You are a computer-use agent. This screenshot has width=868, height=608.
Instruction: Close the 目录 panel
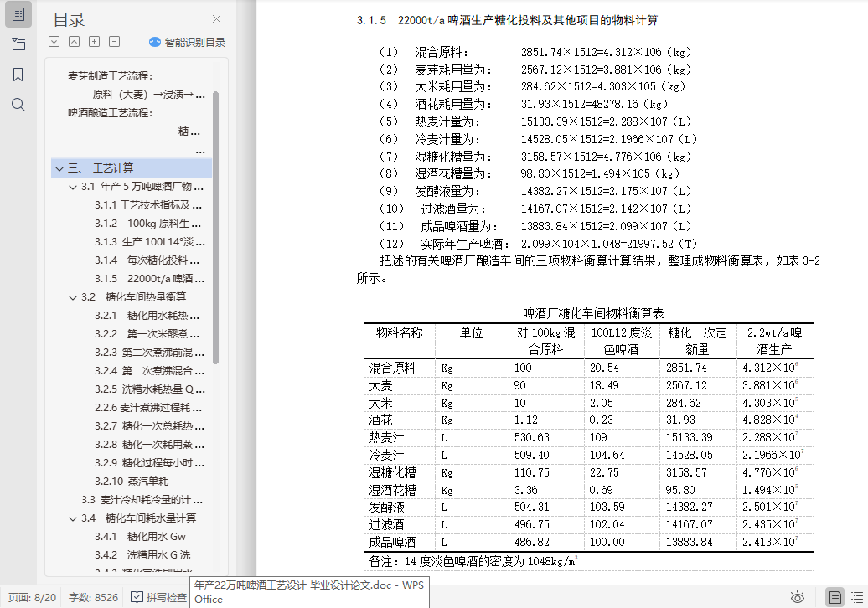tap(216, 18)
